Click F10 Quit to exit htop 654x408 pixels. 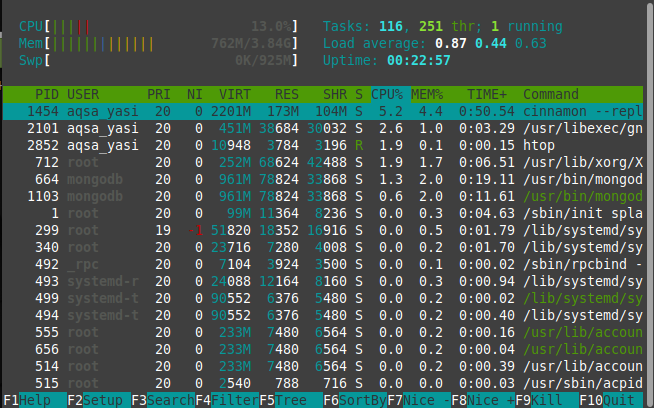point(612,399)
